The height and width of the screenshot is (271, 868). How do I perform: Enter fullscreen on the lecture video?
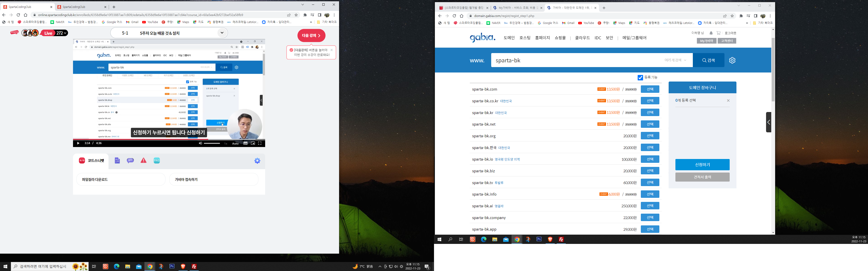[260, 143]
